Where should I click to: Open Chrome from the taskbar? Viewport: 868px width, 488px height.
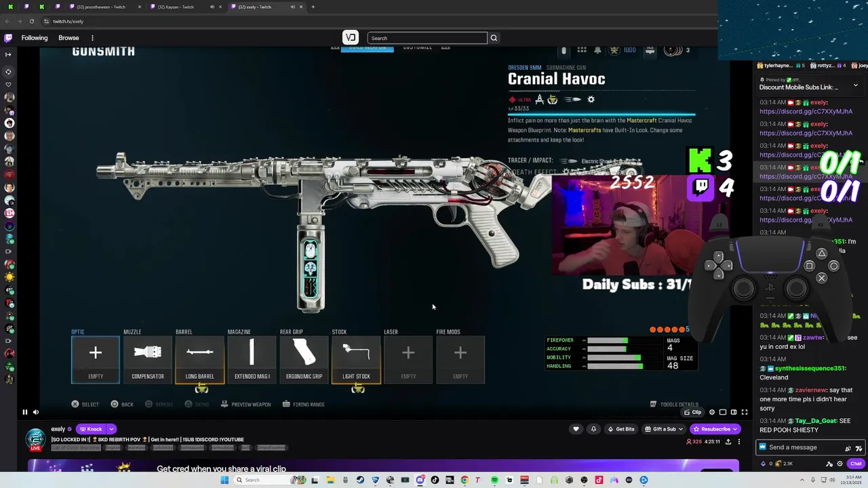tap(465, 480)
